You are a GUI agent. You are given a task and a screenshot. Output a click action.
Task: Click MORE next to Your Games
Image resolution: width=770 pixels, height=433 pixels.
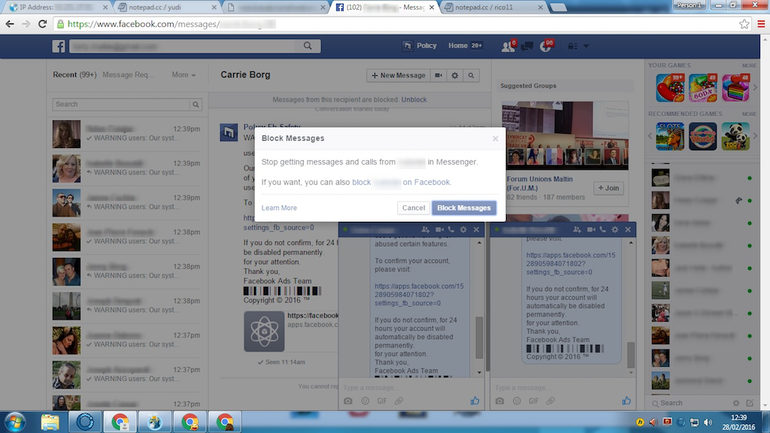(x=749, y=65)
